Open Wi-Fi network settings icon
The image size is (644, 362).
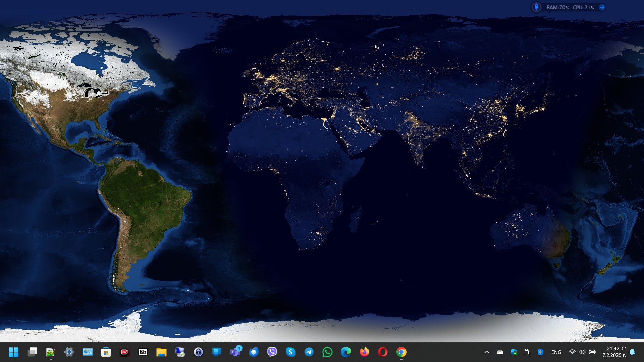(x=572, y=352)
